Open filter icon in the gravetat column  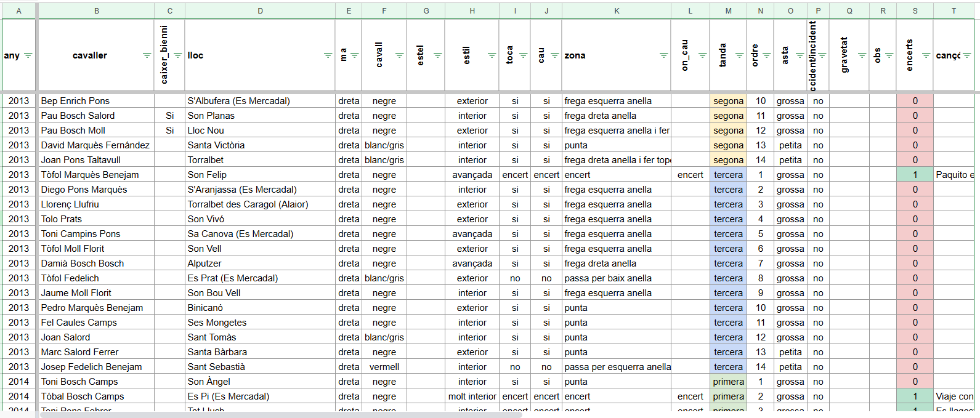[862, 55]
